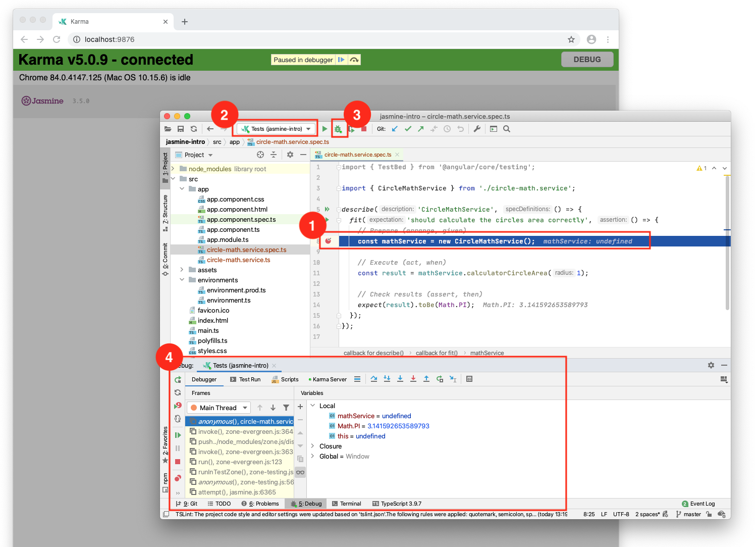The height and width of the screenshot is (547, 756).
Task: Click Karma resume script execution icon
Action: (341, 60)
